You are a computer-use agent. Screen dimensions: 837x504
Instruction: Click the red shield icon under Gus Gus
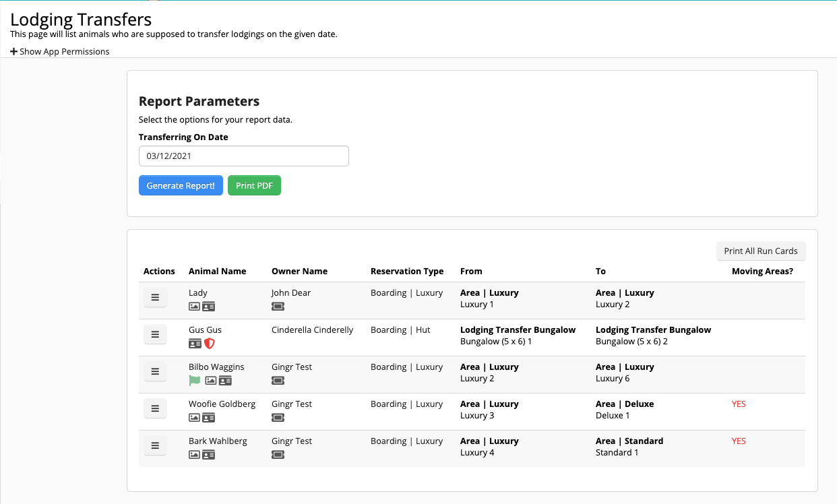coord(210,343)
